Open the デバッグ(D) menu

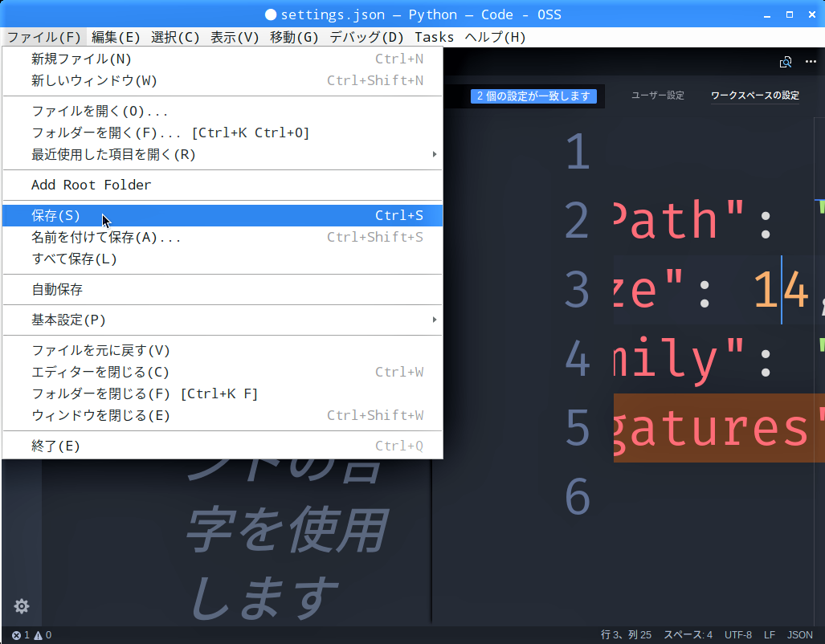pyautogui.click(x=366, y=38)
